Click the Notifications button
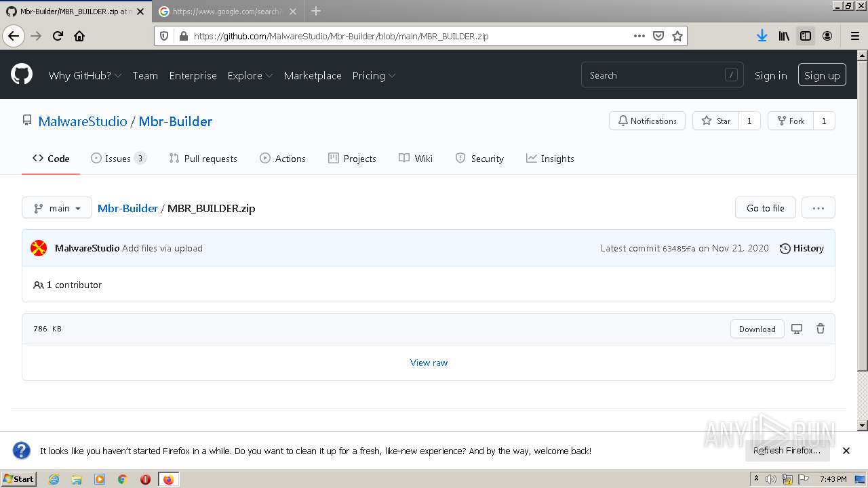Image resolution: width=868 pixels, height=488 pixels. tap(647, 121)
